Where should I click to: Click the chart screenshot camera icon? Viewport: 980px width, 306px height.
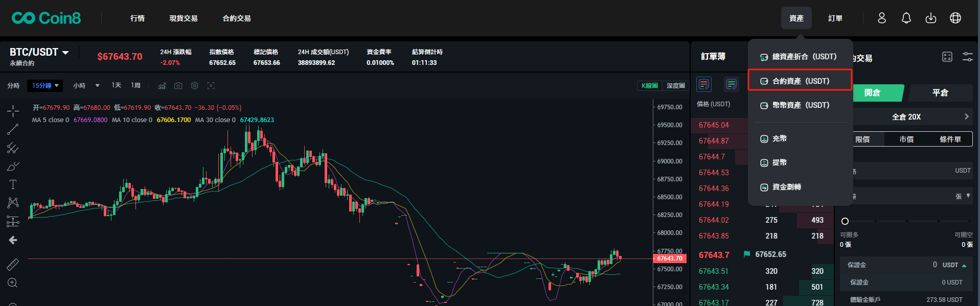pos(178,86)
